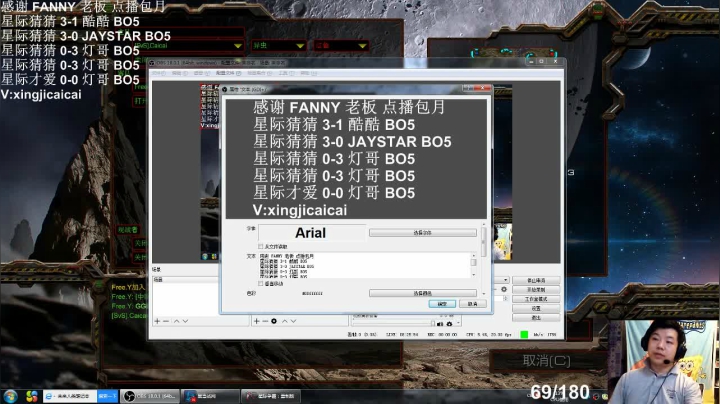The height and width of the screenshot is (404, 720).
Task: Open the blue app taskbar button
Action: pos(210,396)
